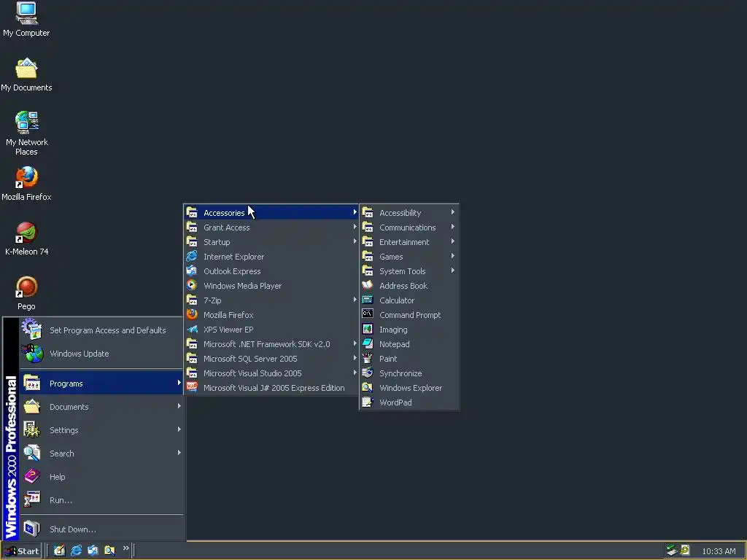Expand the Grant Access submenu arrow
Screen dimensions: 747x560
355,227
